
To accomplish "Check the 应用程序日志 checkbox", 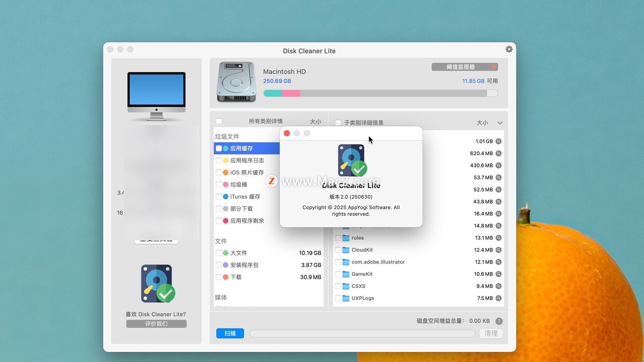I will (x=219, y=161).
